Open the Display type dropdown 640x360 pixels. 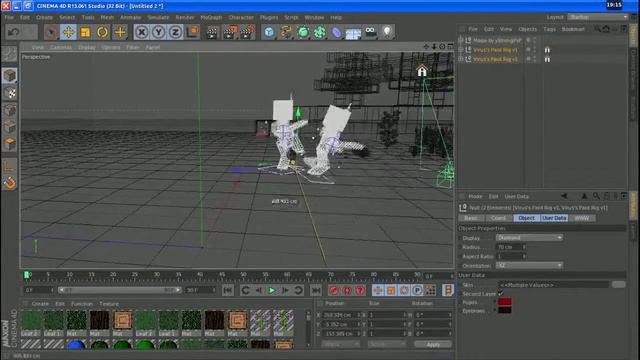[x=529, y=238]
